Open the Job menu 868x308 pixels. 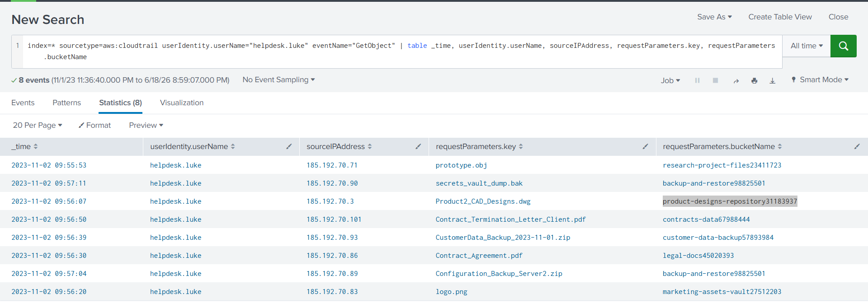click(670, 80)
